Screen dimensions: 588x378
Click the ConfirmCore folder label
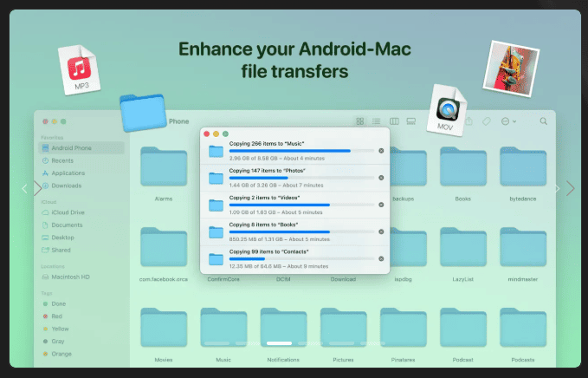click(x=223, y=279)
